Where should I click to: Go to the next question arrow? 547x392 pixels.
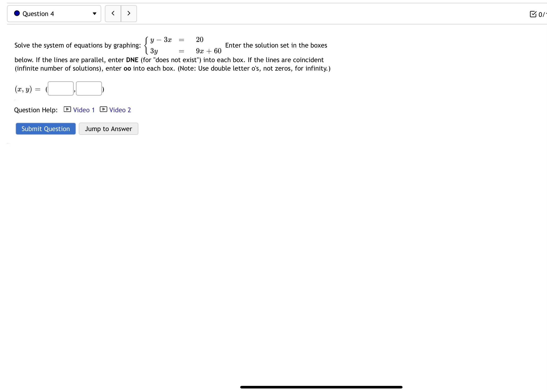pyautogui.click(x=129, y=13)
